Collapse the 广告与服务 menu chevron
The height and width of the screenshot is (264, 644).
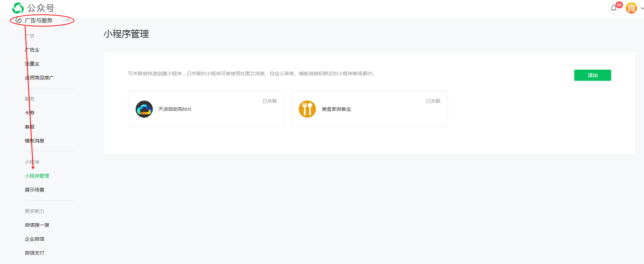pos(68,20)
